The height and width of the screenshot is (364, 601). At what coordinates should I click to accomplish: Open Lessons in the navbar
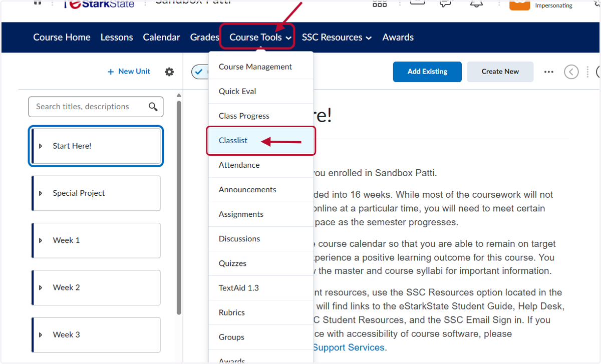(x=117, y=37)
